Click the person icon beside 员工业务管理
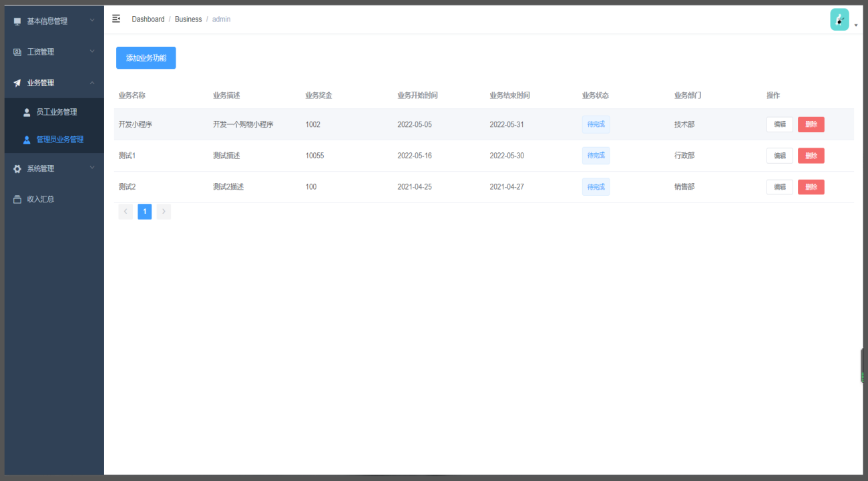The width and height of the screenshot is (868, 481). click(27, 112)
